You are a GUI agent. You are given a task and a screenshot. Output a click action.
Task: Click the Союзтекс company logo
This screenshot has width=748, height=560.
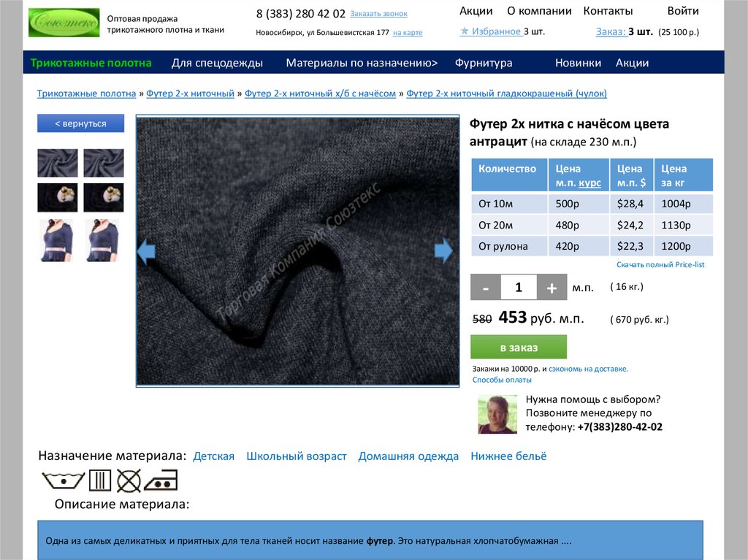(64, 23)
